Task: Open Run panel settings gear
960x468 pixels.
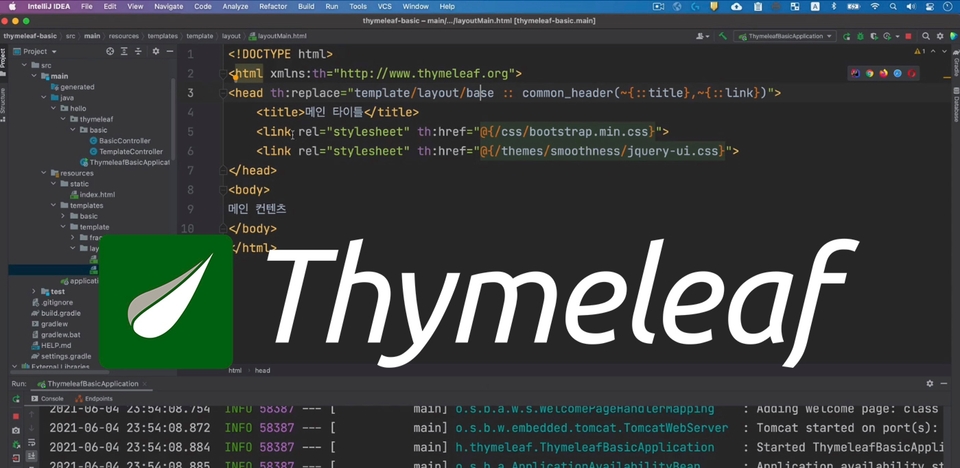Action: [929, 383]
